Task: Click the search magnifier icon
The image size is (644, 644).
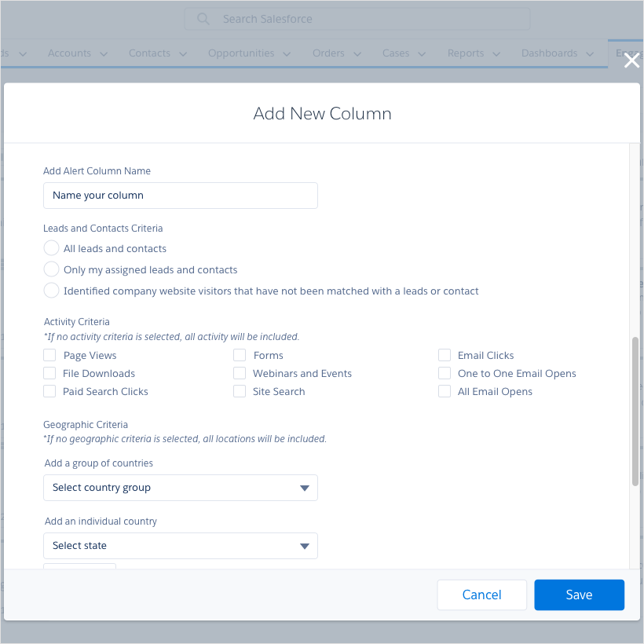Action: (203, 19)
